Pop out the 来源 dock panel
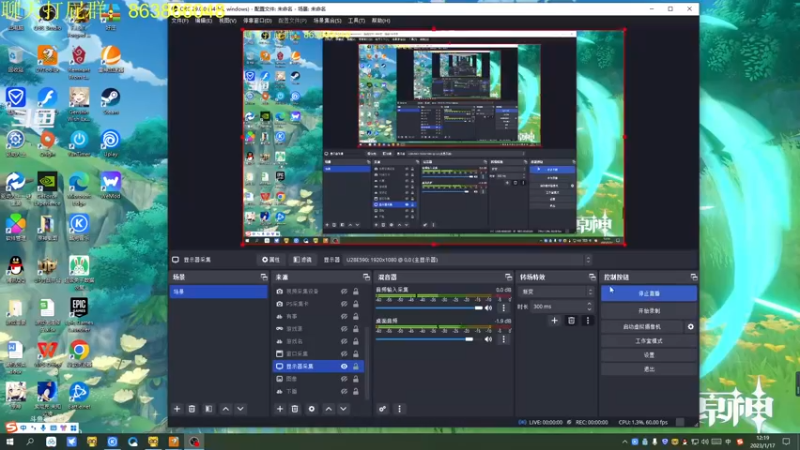Viewport: 800px width, 450px height. click(x=366, y=277)
